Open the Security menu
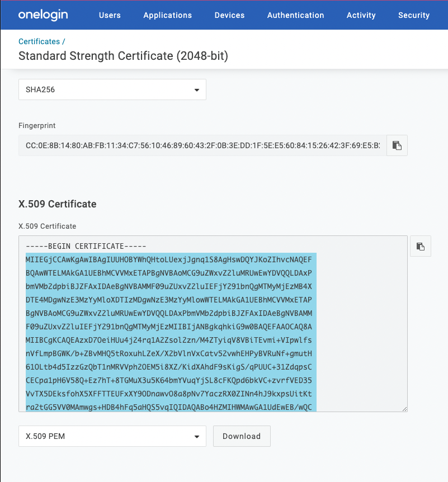Image resolution: width=448 pixels, height=482 pixels. (414, 15)
